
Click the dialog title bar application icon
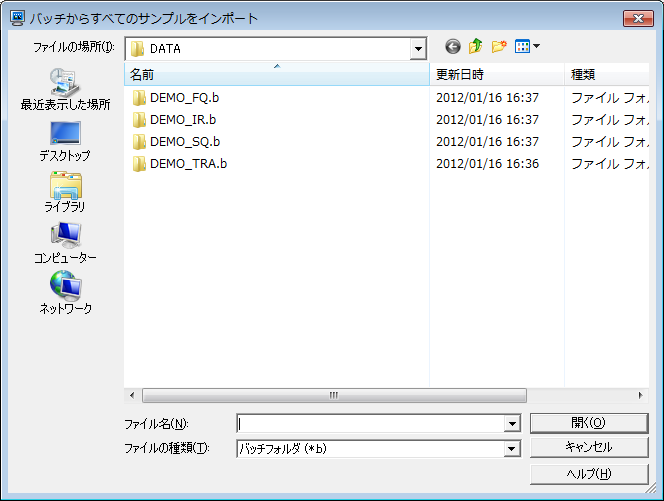(x=17, y=18)
